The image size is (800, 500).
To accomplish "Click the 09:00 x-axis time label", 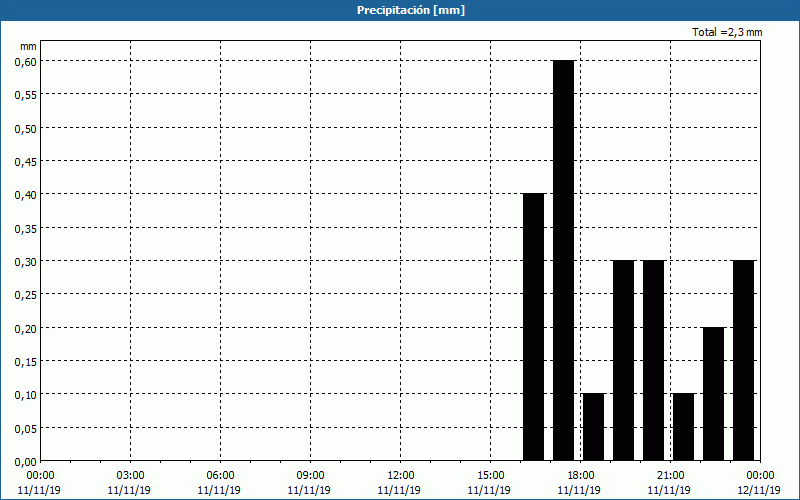I will tap(310, 476).
